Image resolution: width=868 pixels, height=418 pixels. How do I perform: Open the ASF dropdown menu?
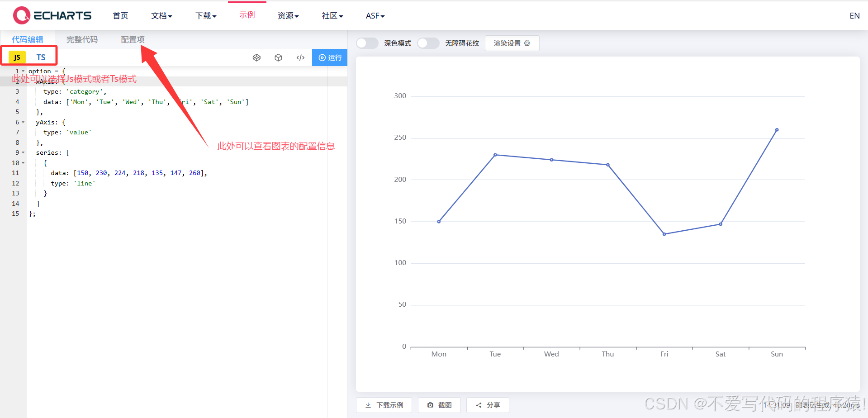[375, 16]
